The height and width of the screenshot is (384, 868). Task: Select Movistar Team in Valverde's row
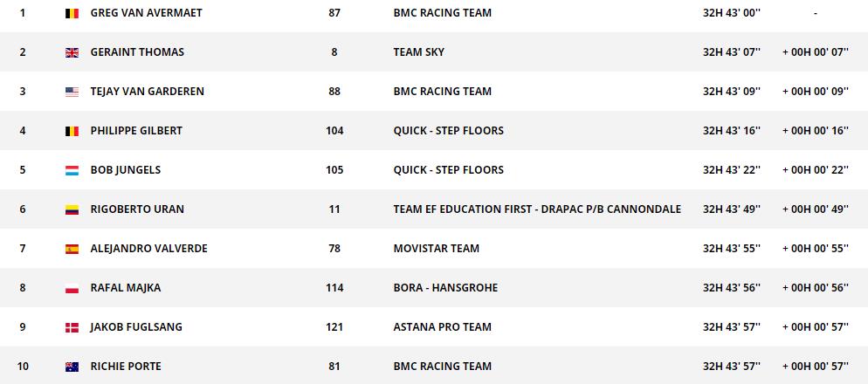(436, 249)
